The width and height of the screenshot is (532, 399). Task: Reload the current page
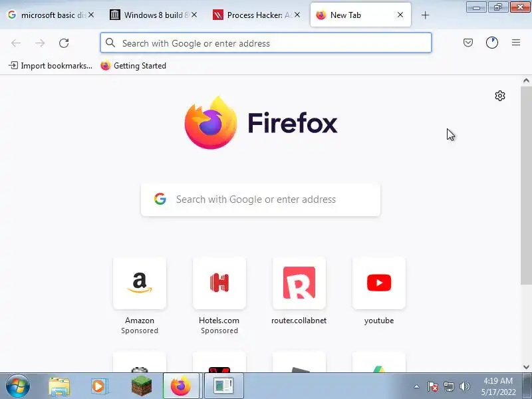pos(64,43)
